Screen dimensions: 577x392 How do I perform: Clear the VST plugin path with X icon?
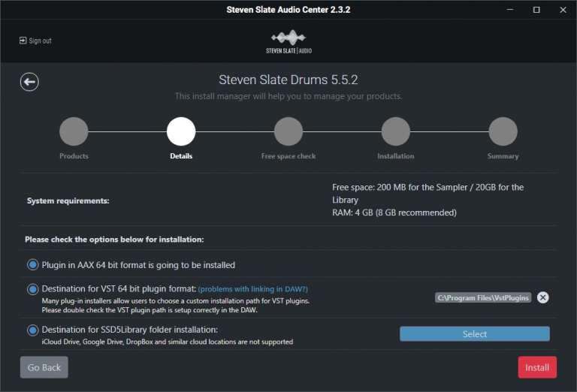(x=543, y=297)
